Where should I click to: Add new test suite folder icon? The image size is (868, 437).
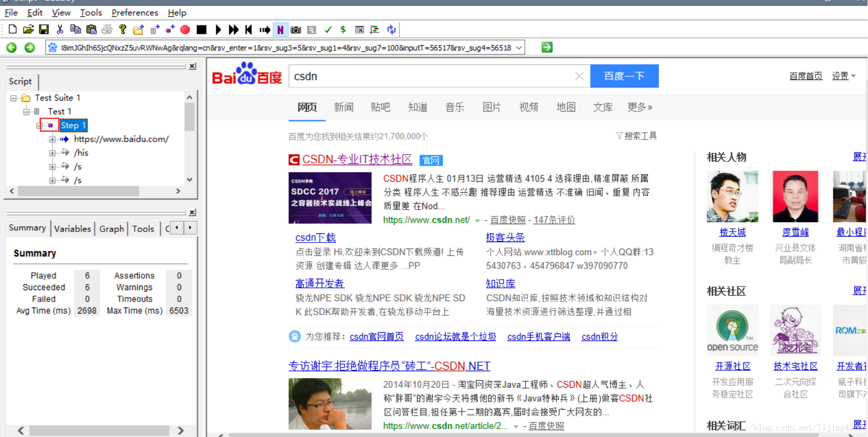pyautogui.click(x=138, y=30)
